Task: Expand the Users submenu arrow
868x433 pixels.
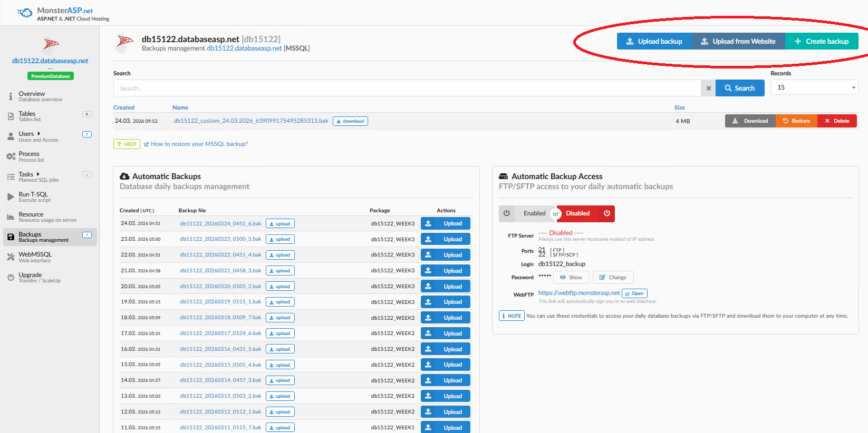Action: coord(39,134)
